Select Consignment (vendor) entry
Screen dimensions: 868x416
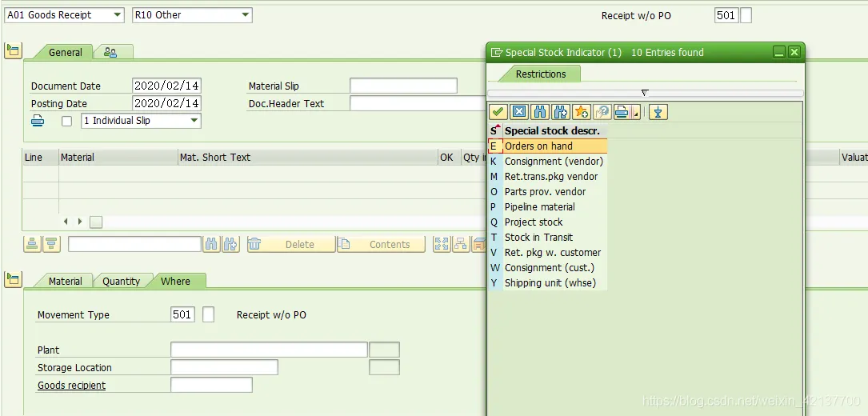pos(547,161)
